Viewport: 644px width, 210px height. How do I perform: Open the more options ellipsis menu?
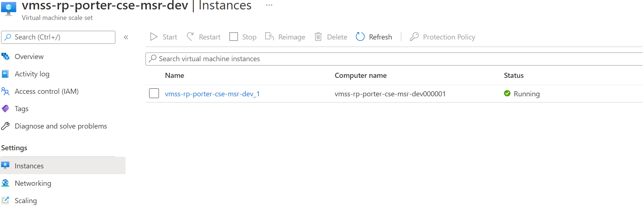click(x=269, y=5)
